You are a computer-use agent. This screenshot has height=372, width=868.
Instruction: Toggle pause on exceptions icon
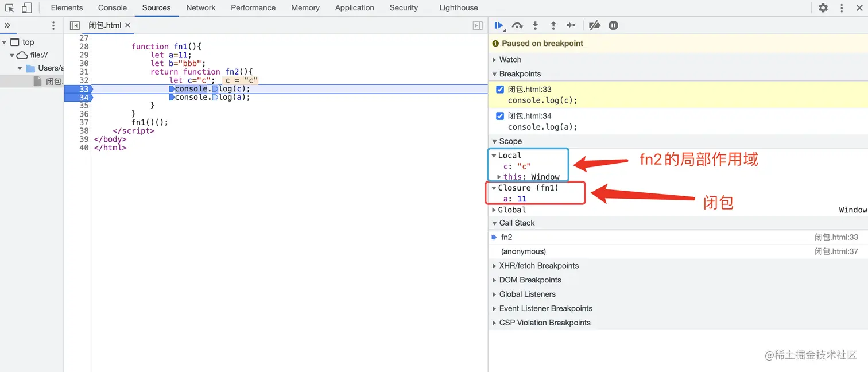click(x=613, y=25)
